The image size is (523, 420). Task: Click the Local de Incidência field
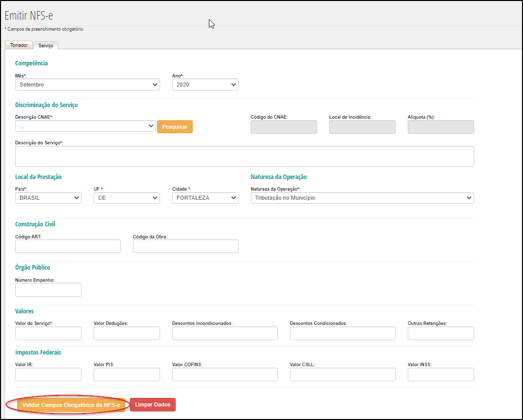click(x=362, y=127)
